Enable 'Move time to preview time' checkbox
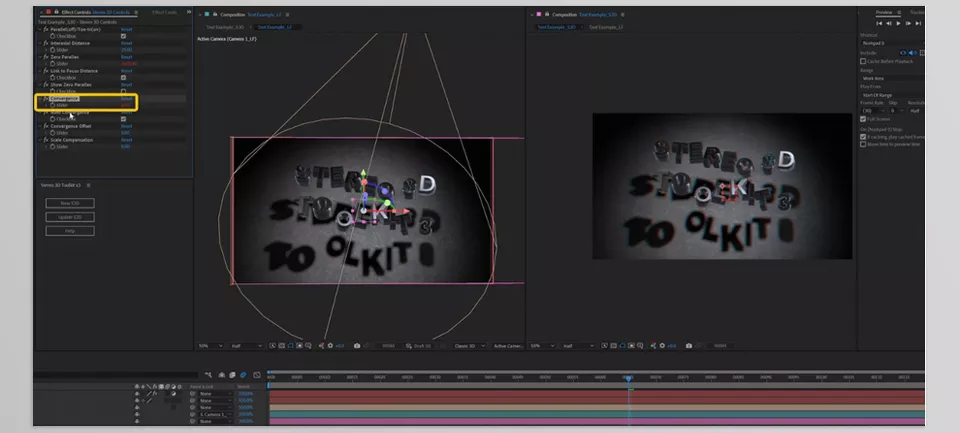Screen dimensions: 960x433 [863, 144]
